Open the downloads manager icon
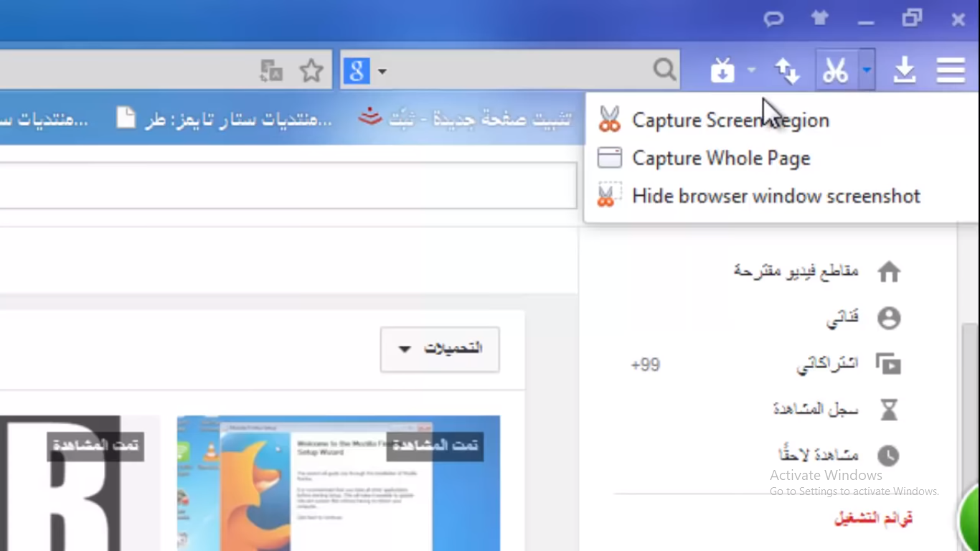 pos(904,70)
